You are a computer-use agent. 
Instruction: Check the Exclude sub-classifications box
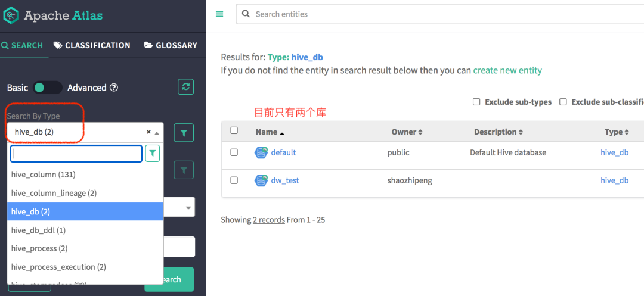click(x=563, y=102)
